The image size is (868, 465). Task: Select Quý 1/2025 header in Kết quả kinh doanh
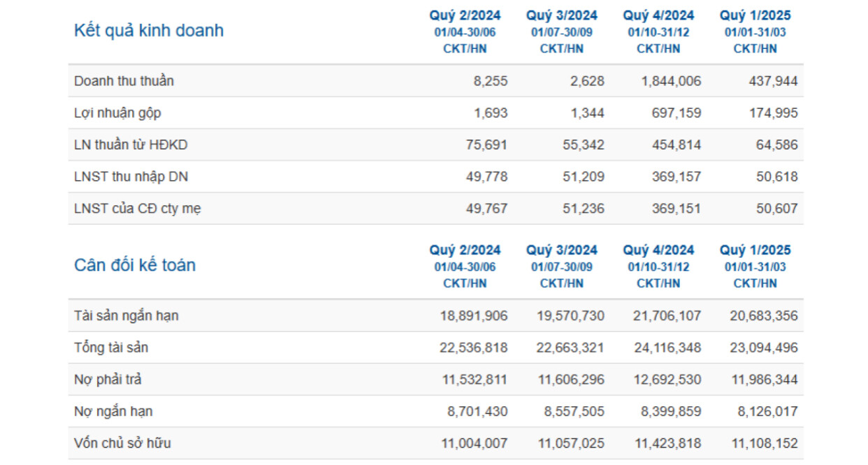pos(755,15)
